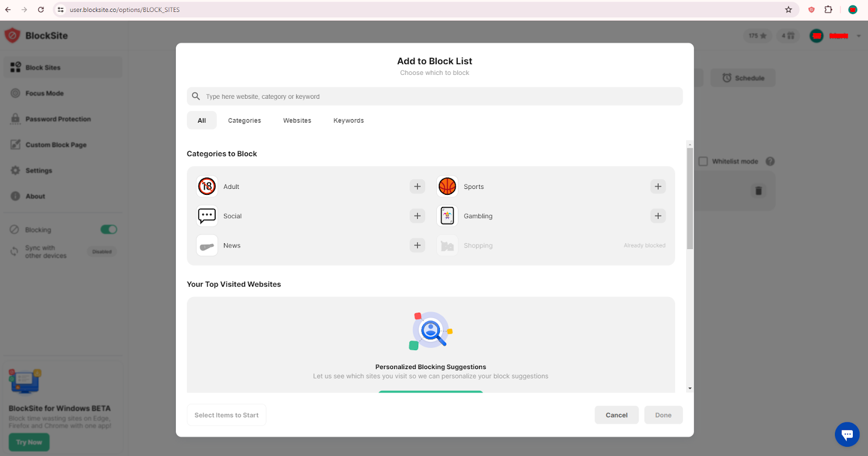Click the Social chat bubble icon

tap(207, 216)
